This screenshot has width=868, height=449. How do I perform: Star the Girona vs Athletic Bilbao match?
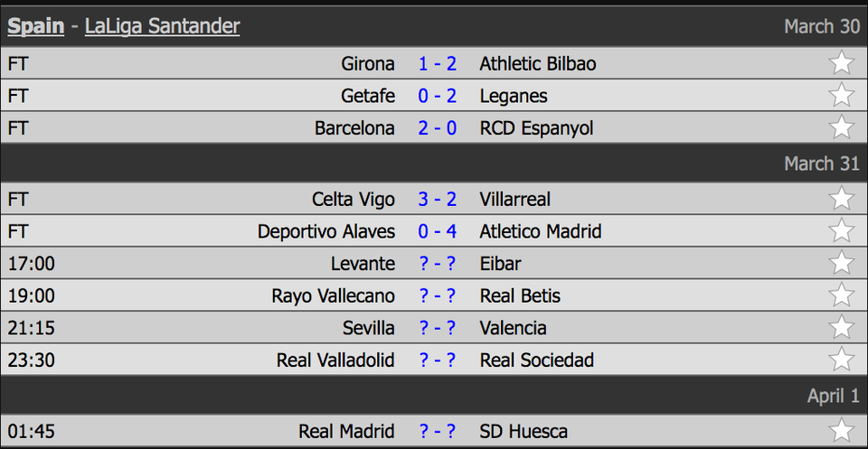(x=842, y=63)
